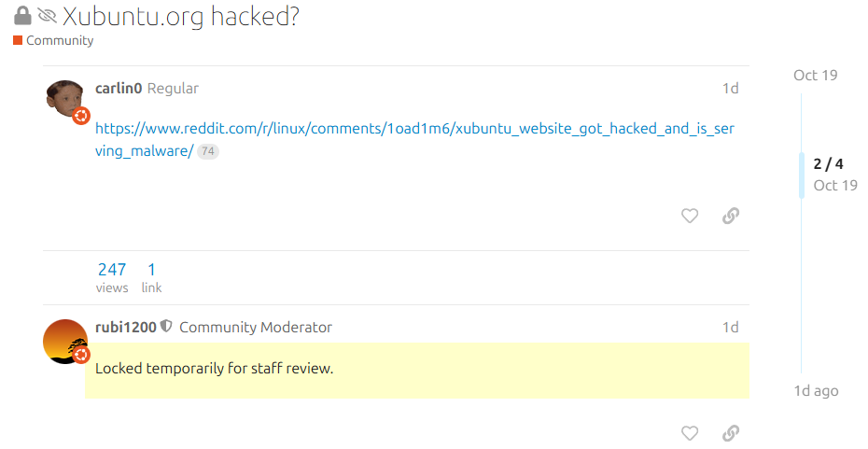
Task: Like rubi1200's post with the heart icon
Action: point(690,433)
